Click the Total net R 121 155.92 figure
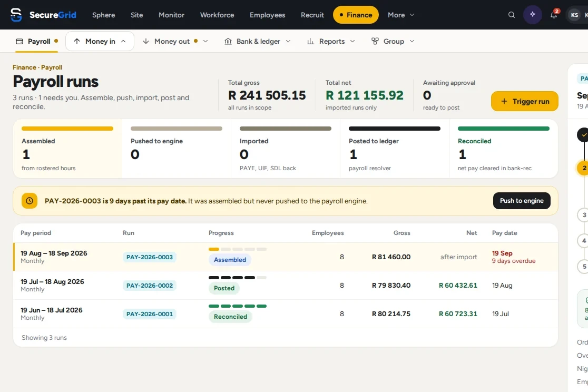Image resolution: width=588 pixels, height=392 pixels. click(365, 95)
